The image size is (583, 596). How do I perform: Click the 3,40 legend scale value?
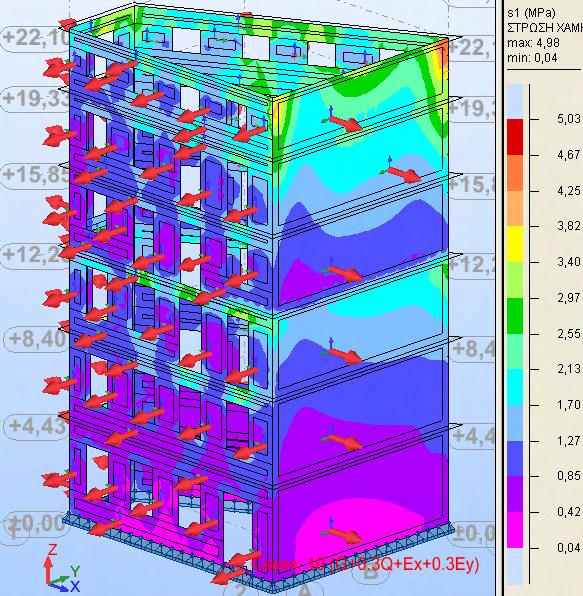coord(568,262)
